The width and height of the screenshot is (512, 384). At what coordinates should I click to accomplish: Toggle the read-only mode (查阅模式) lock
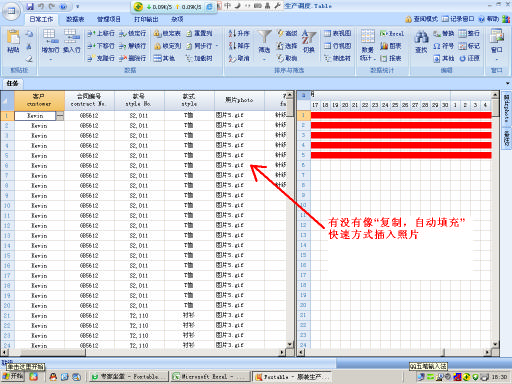click(x=408, y=19)
